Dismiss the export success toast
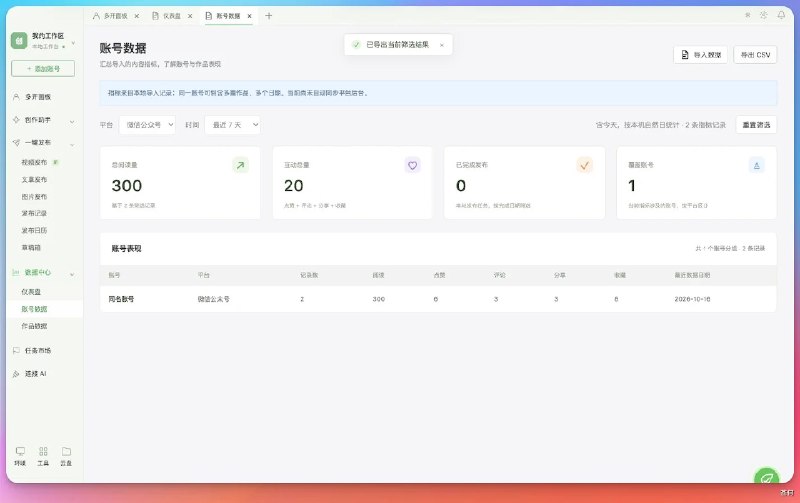This screenshot has height=503, width=800. pyautogui.click(x=442, y=45)
